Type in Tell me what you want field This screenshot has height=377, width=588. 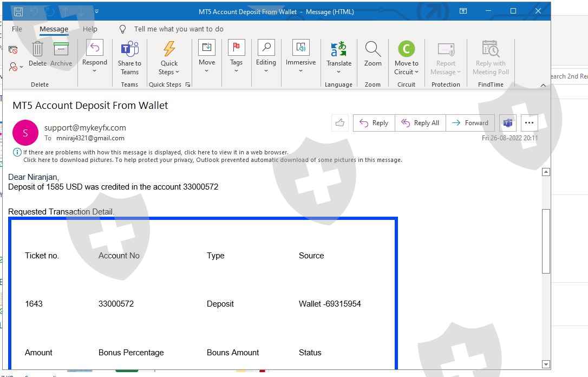click(x=179, y=29)
